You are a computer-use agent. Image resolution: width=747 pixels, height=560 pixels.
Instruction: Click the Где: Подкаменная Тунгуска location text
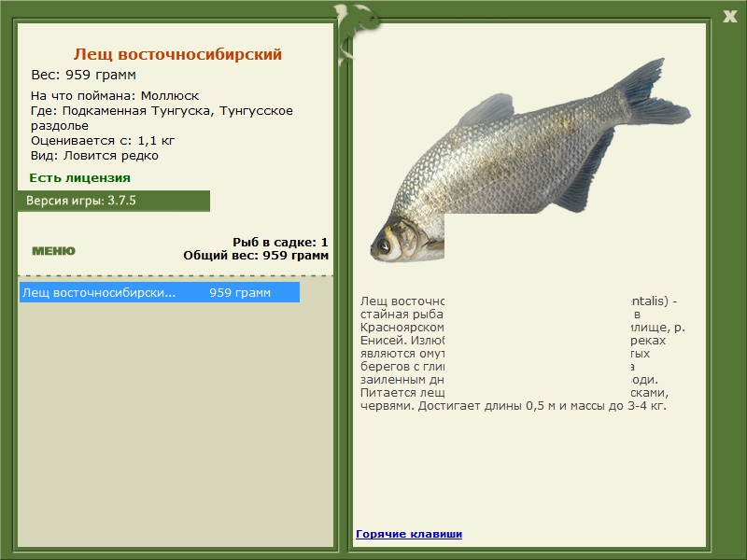point(162,119)
